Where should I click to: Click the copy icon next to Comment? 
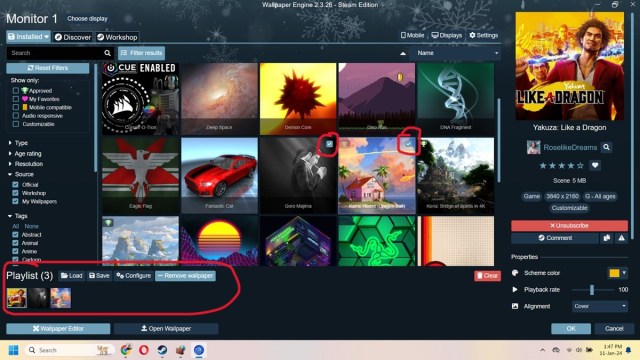(607, 238)
